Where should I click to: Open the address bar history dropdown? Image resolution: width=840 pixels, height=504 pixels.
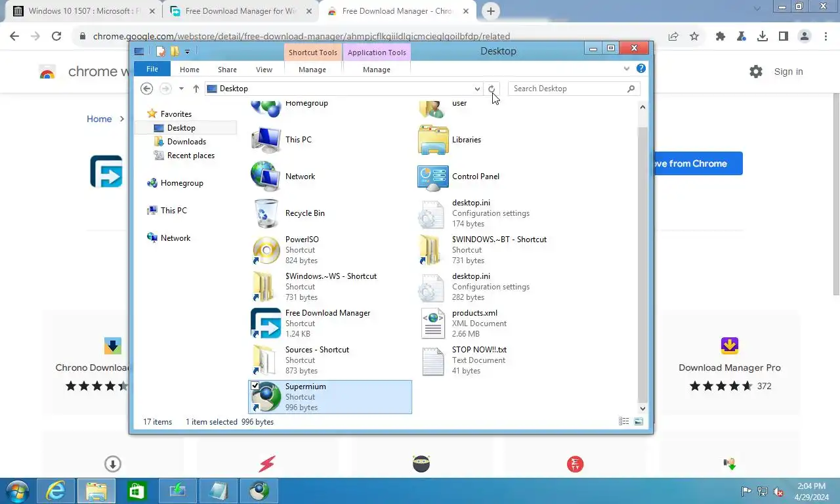tap(477, 89)
